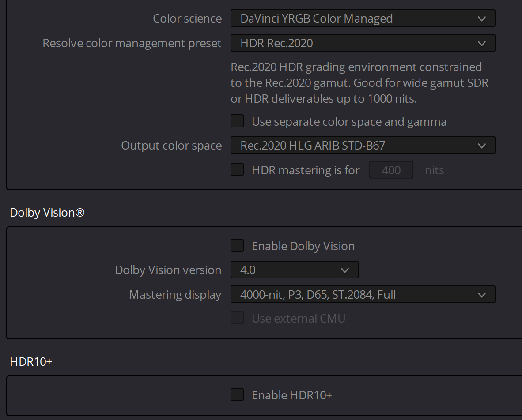Click the 400 nits input field
Screen dimensions: 522x420
point(391,170)
